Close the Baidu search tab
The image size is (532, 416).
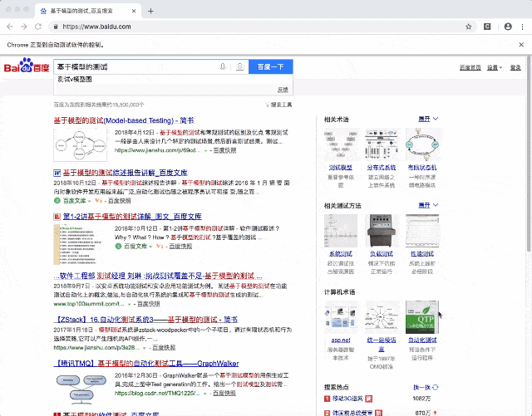[134, 11]
